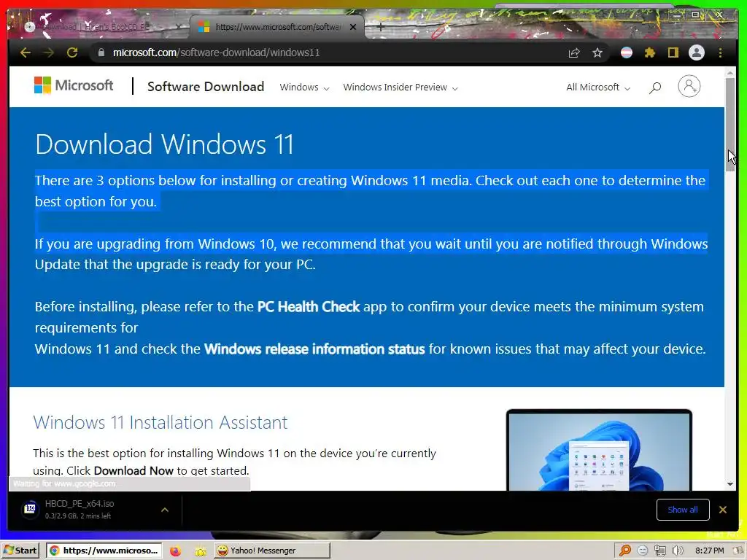
Task: Open the Start menu
Action: click(x=20, y=551)
